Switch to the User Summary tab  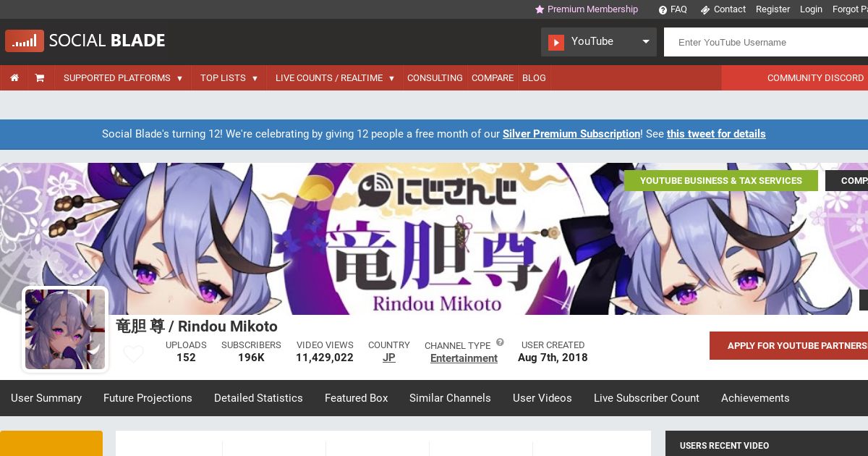pyautogui.click(x=46, y=398)
